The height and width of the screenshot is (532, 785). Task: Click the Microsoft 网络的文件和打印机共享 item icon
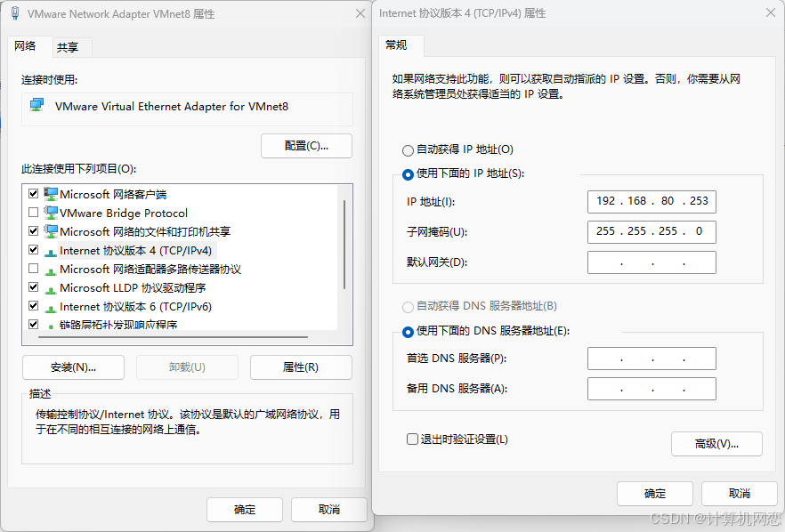[51, 231]
